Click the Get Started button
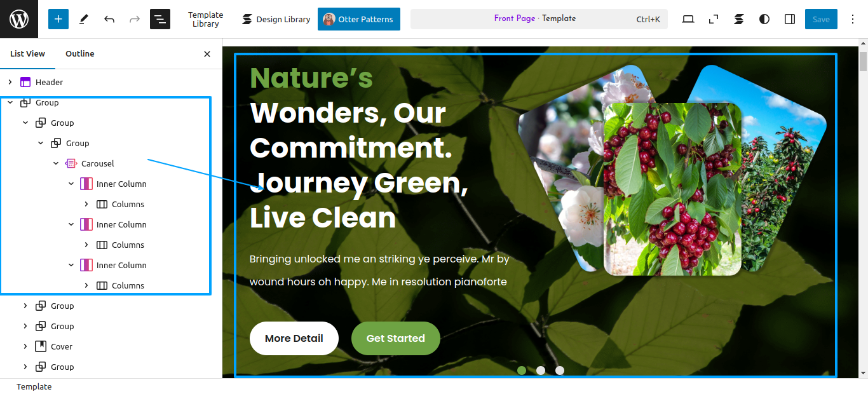Viewport: 868px width, 394px height. [396, 338]
